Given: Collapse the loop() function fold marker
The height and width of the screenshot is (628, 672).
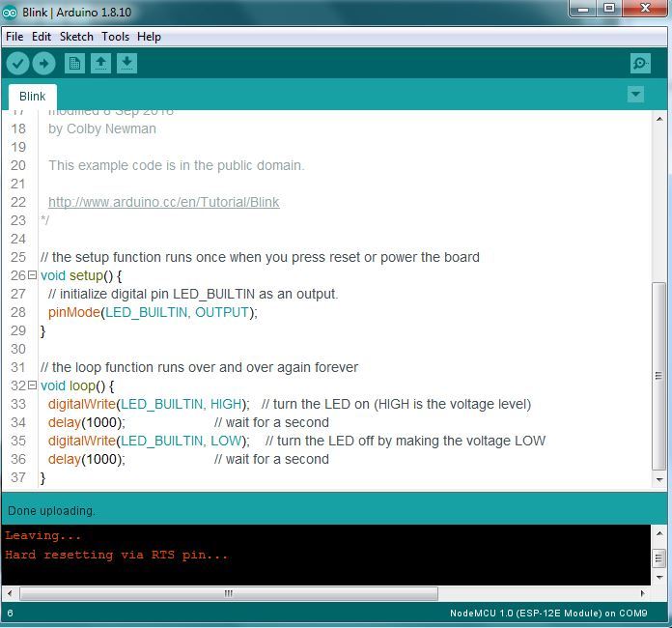Looking at the screenshot, I should click(x=32, y=385).
